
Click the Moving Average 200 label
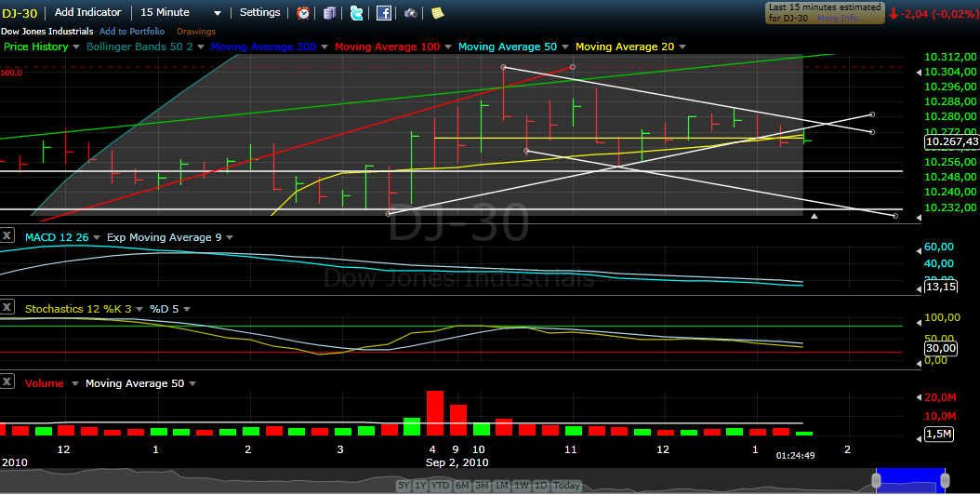pyautogui.click(x=264, y=47)
